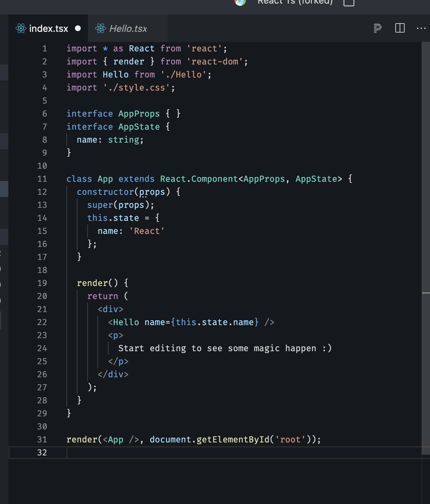Click the './style.css' import string
The height and width of the screenshot is (504, 430).
136,88
